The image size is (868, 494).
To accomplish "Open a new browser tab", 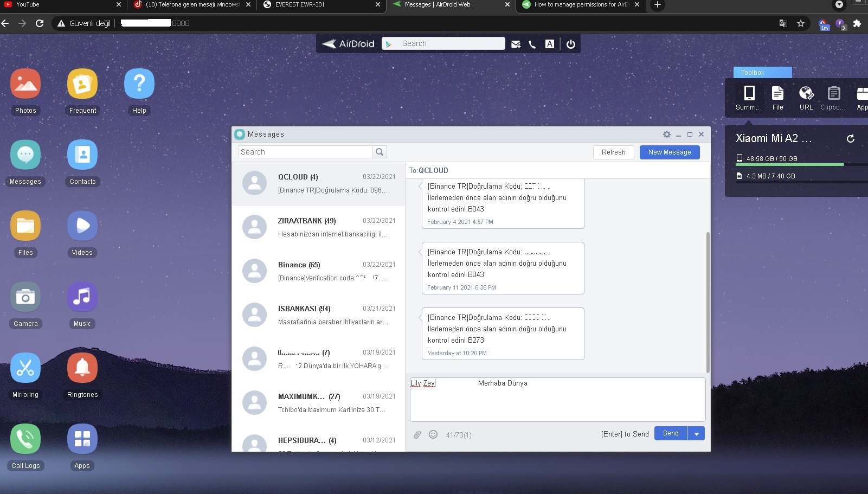I will (x=657, y=5).
